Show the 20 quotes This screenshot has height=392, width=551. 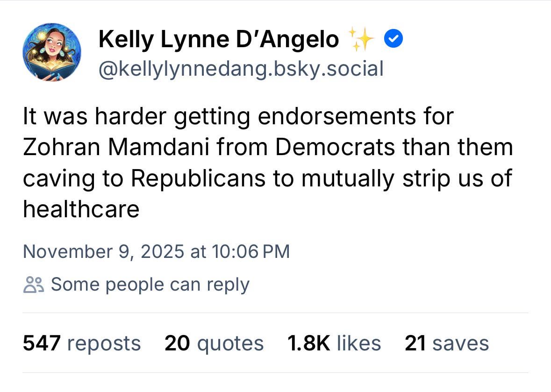(214, 343)
